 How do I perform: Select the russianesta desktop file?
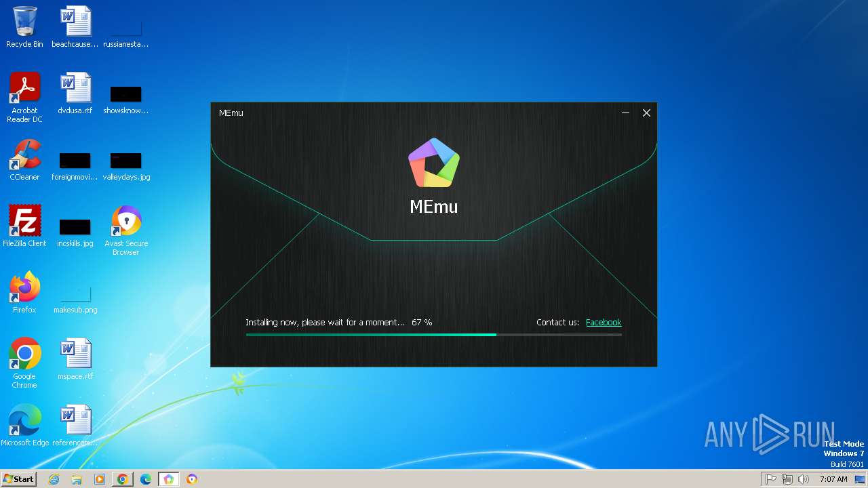[x=126, y=27]
